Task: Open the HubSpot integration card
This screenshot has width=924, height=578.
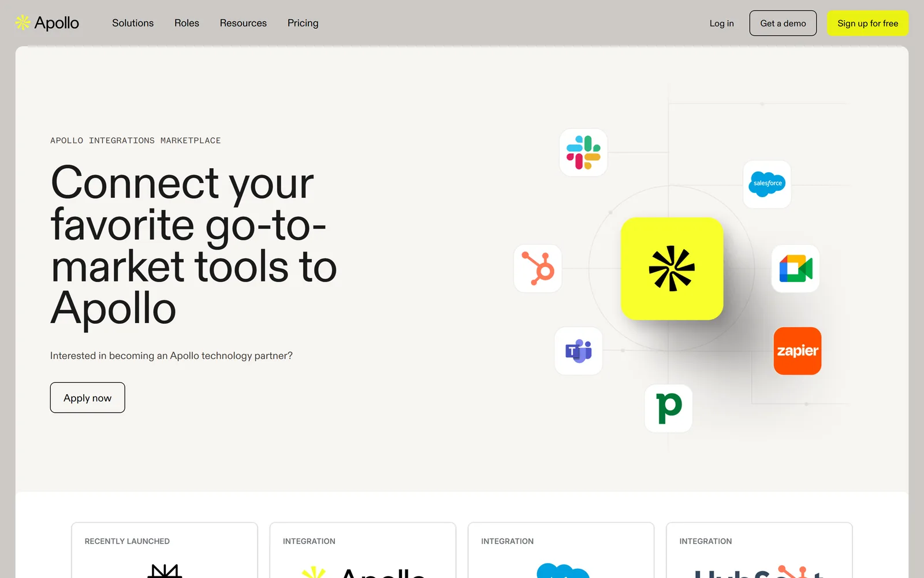Action: (x=759, y=550)
